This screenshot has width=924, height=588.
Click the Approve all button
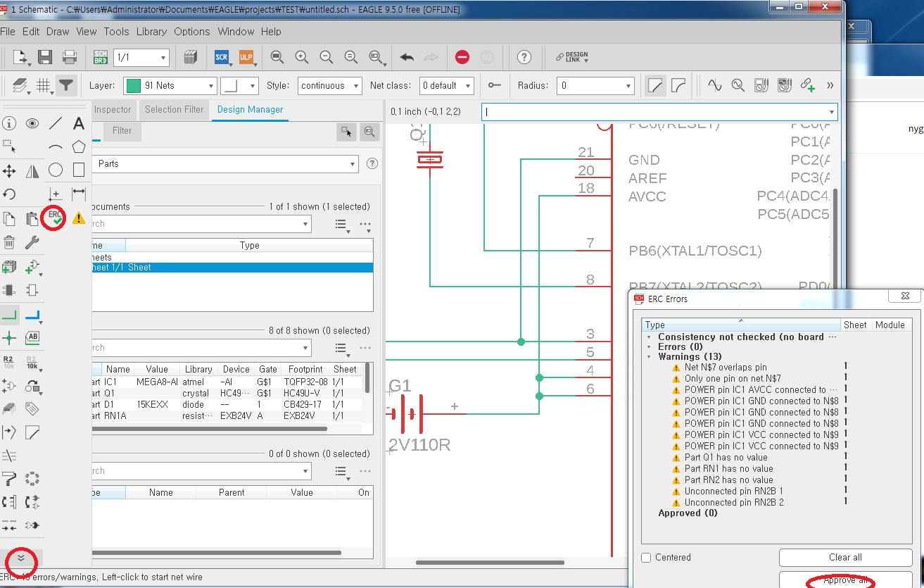coord(845,580)
